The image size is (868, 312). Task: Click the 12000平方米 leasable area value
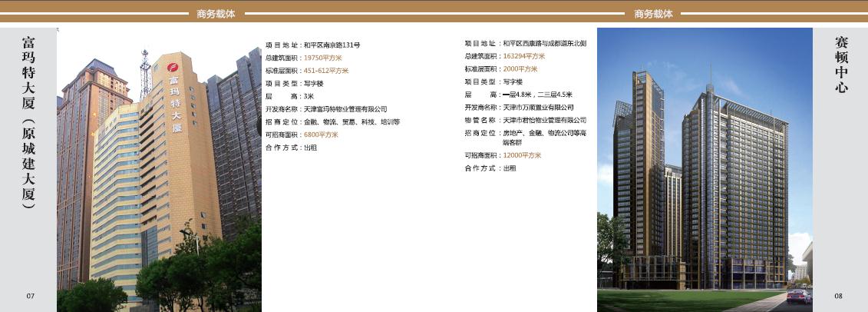pos(522,155)
